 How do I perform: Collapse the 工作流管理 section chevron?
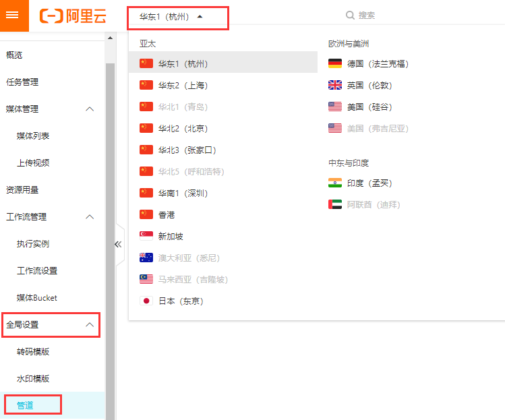point(90,217)
